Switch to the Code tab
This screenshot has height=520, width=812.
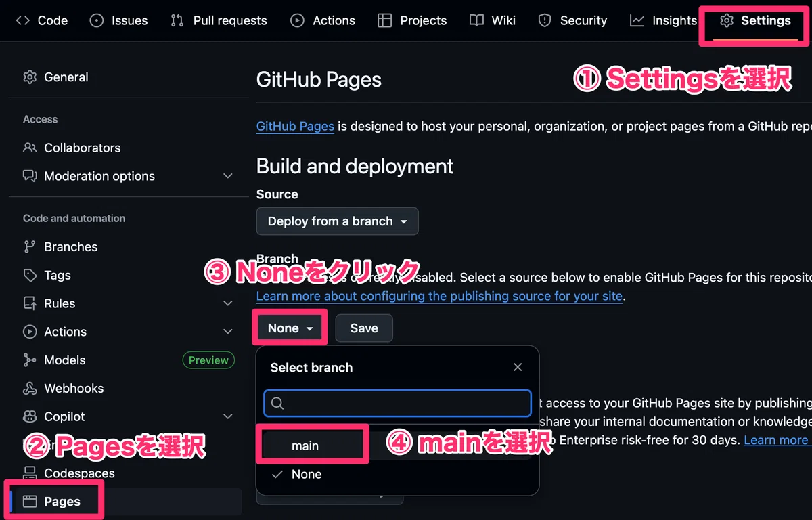pos(41,20)
